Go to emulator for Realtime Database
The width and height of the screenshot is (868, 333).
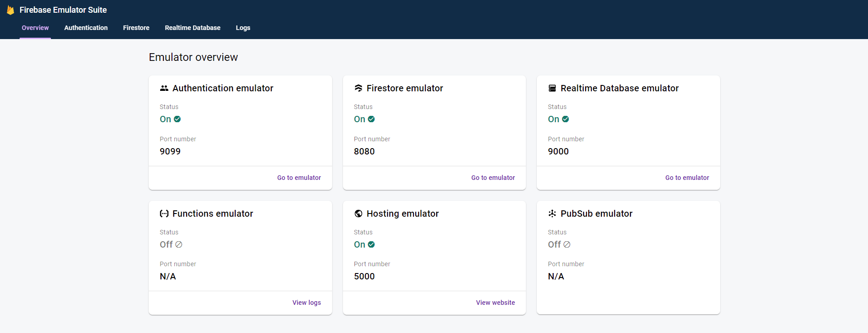687,178
